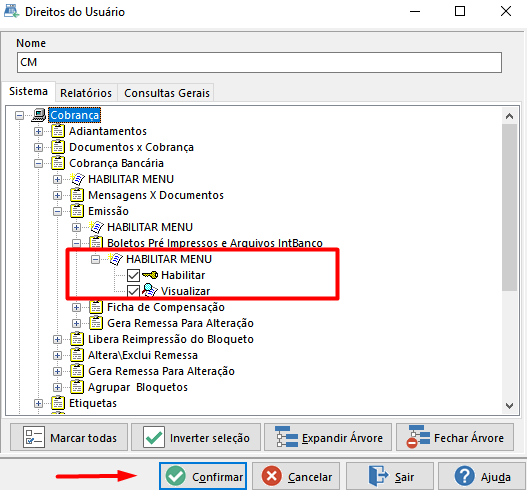Screen dimensions: 527x490
Task: Click the green check icon on Inverter seleção
Action: click(x=154, y=437)
